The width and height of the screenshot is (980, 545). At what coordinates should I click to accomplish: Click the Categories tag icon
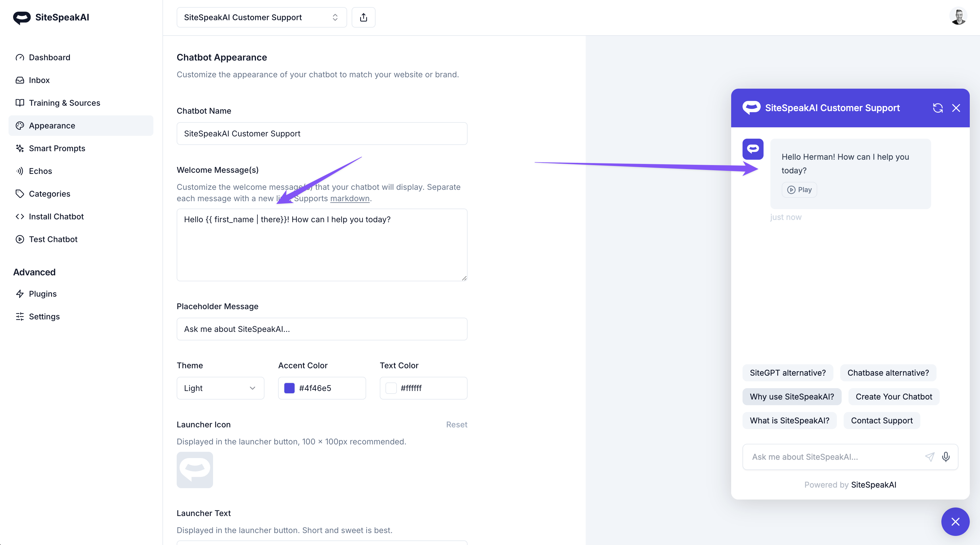pyautogui.click(x=20, y=194)
